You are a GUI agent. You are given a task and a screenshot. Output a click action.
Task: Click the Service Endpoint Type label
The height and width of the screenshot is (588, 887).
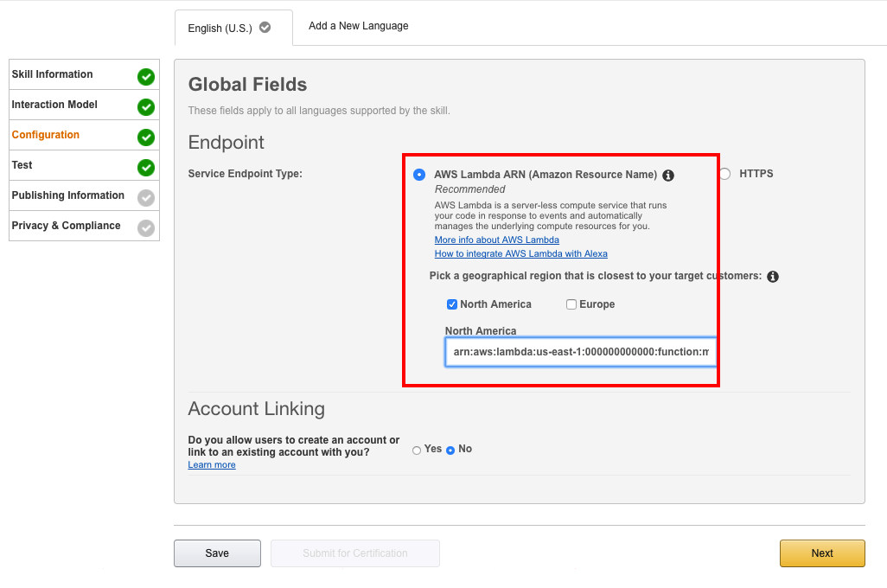(x=245, y=174)
